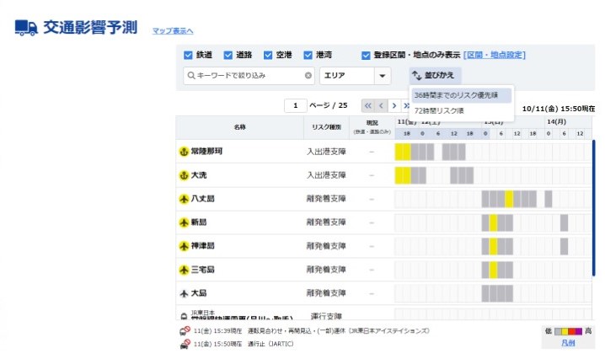
Task: Select 36時間までのリスク優先順 sort option
Action: pyautogui.click(x=460, y=95)
